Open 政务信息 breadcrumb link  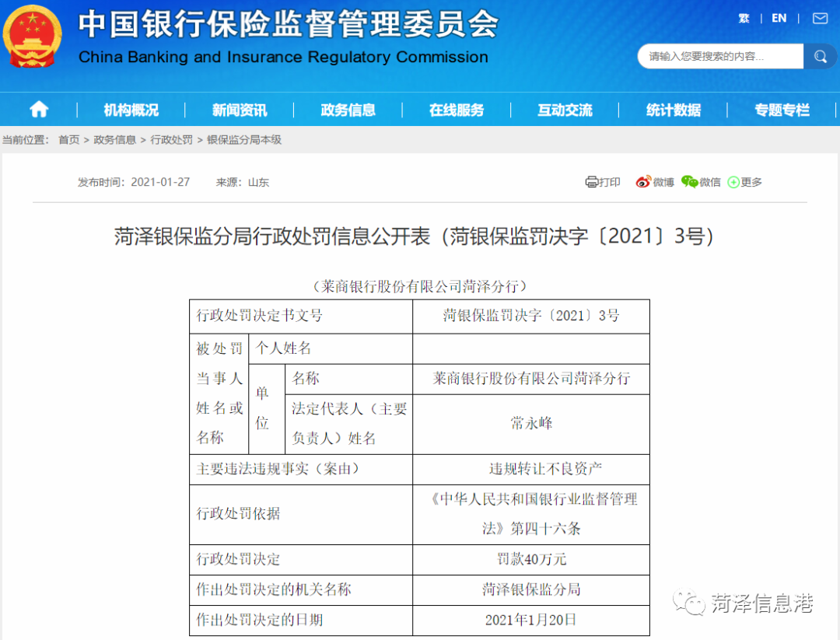click(114, 140)
